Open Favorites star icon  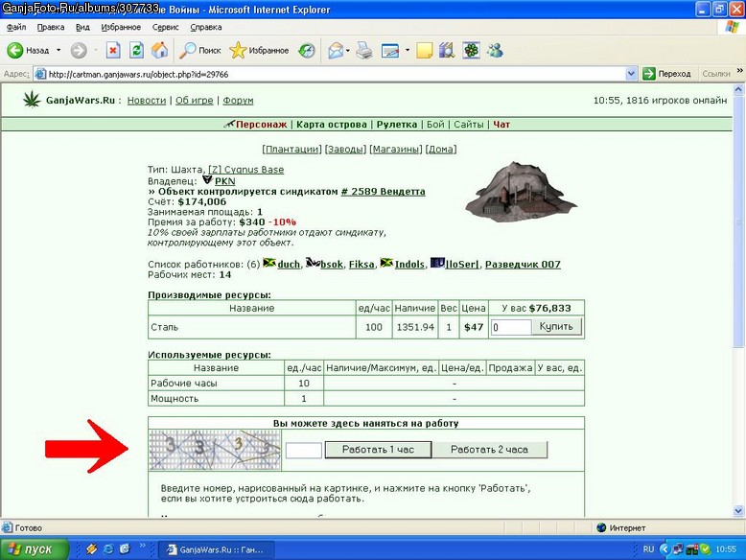[238, 50]
